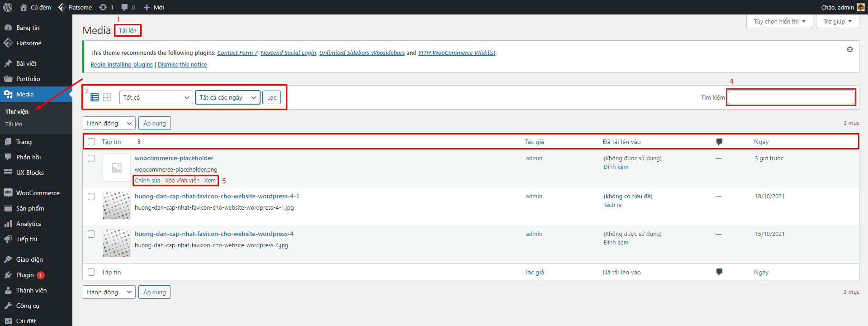Open Trang pages menu
868x326 pixels.
tap(36, 142)
